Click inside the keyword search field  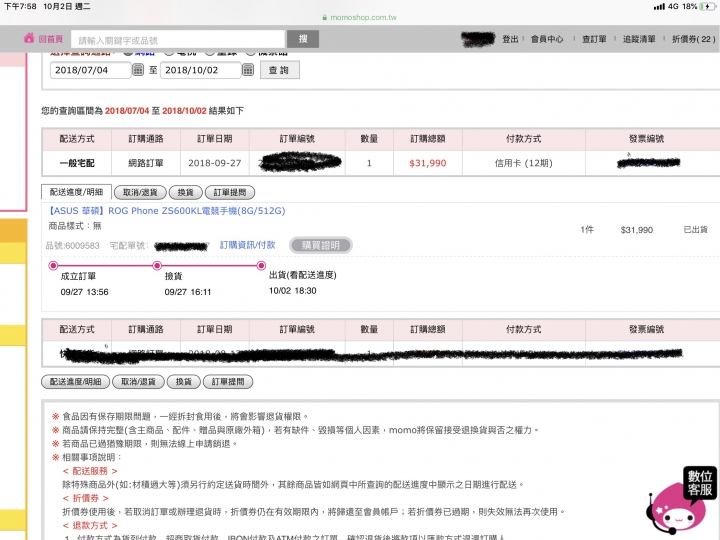click(x=178, y=40)
